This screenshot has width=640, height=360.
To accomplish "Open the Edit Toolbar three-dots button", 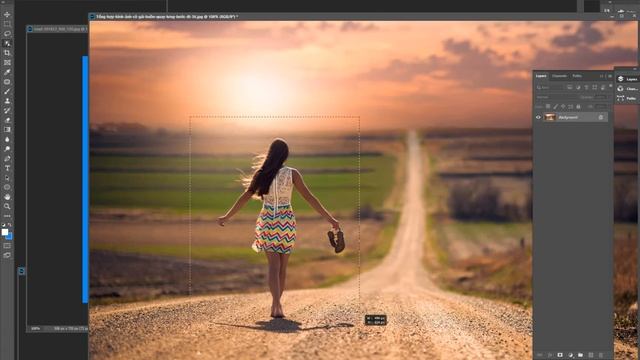I will [x=7, y=216].
